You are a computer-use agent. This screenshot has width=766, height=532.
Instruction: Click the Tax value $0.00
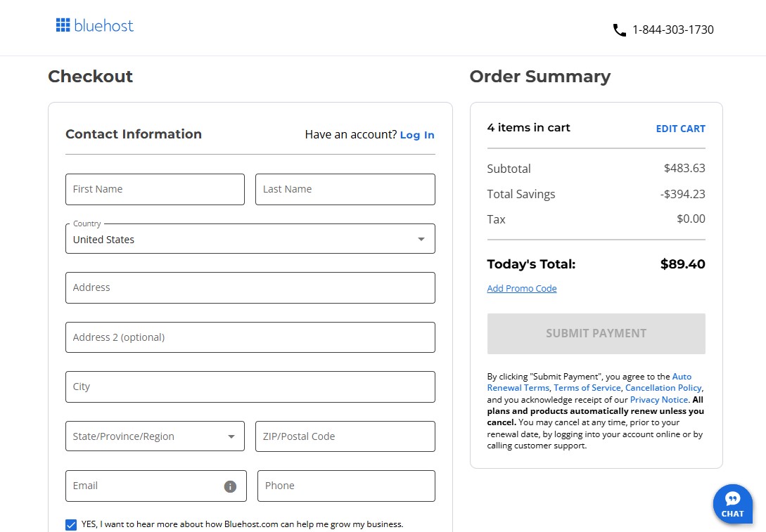coord(691,219)
